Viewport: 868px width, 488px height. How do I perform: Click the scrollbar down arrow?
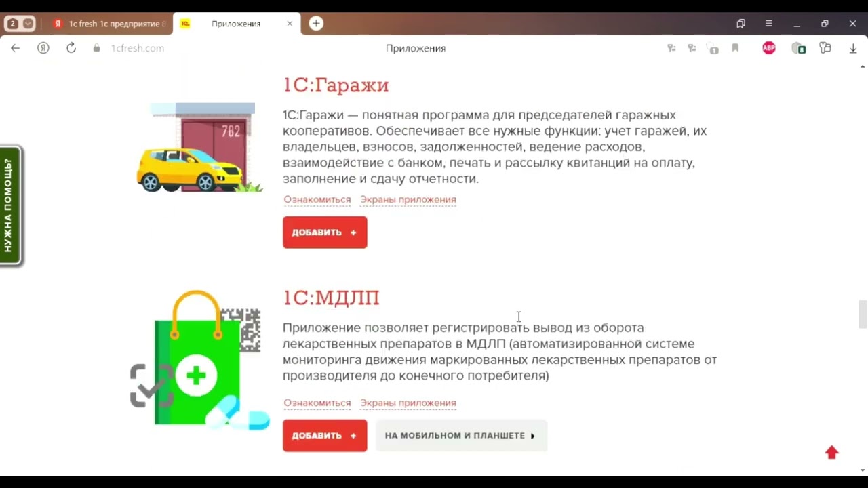click(863, 470)
